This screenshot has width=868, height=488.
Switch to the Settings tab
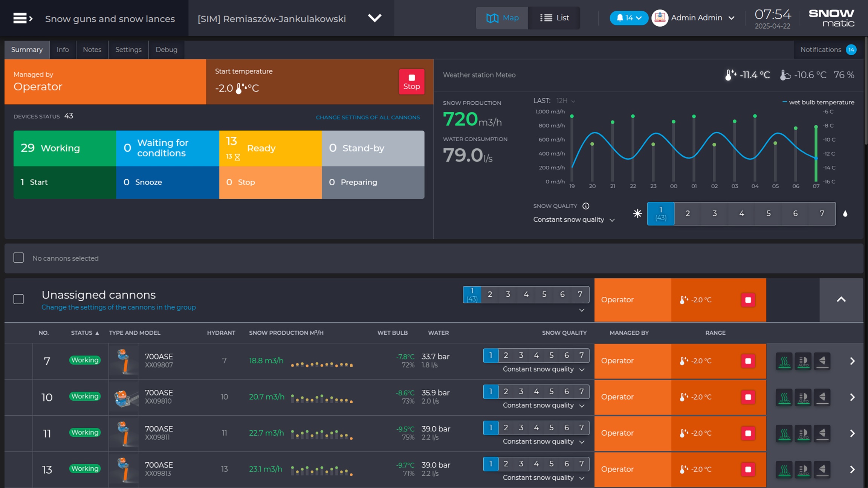point(128,50)
